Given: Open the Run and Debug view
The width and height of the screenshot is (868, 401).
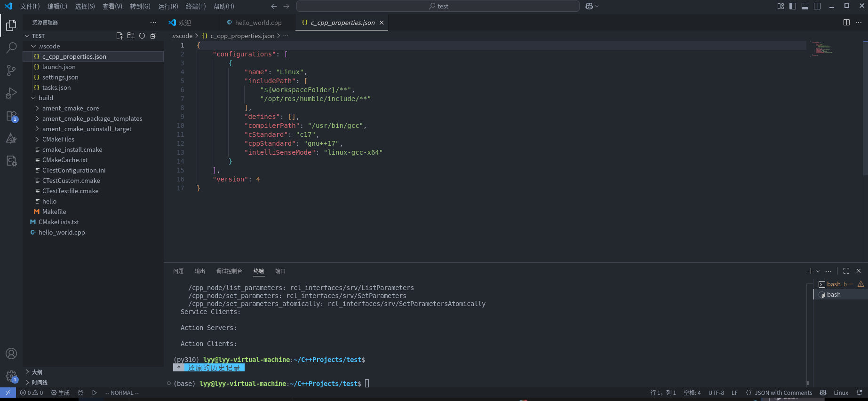Looking at the screenshot, I should pos(11,93).
